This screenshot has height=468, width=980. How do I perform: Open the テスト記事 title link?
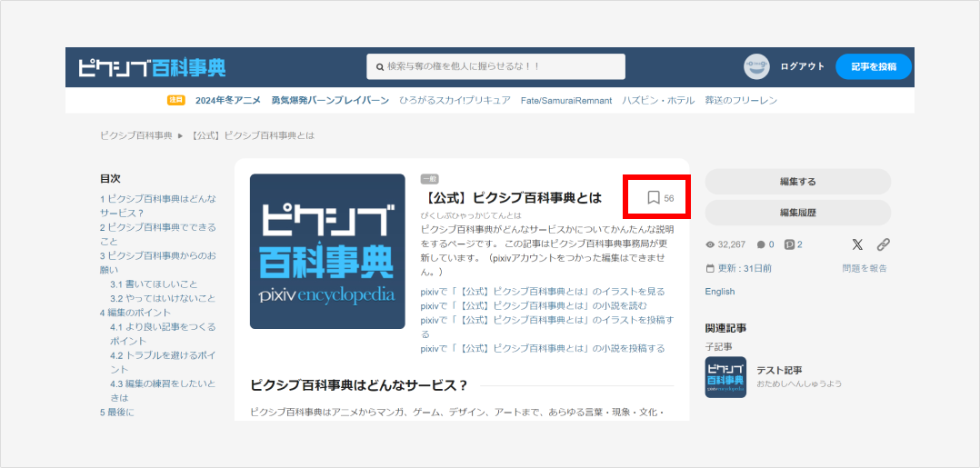pyautogui.click(x=779, y=370)
